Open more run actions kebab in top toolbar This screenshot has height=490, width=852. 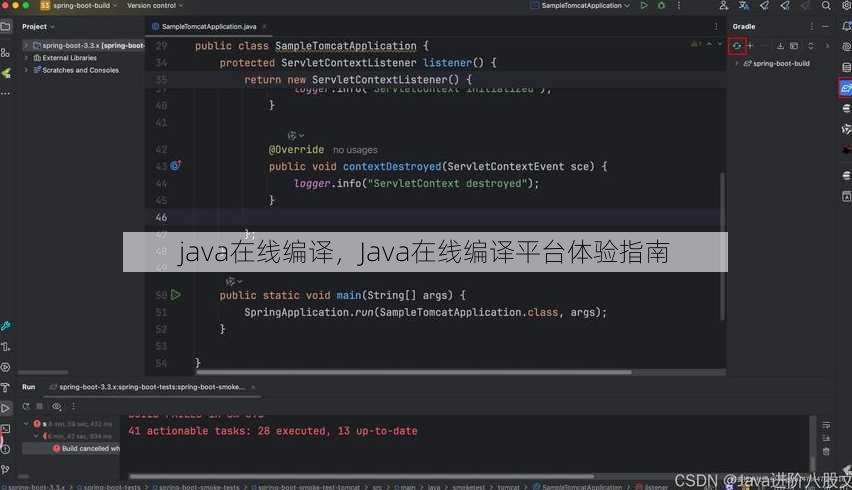(x=679, y=5)
